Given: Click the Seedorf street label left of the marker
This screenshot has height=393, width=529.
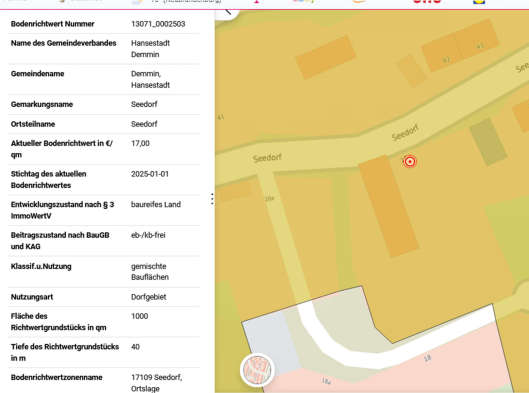Looking at the screenshot, I should click(267, 158).
